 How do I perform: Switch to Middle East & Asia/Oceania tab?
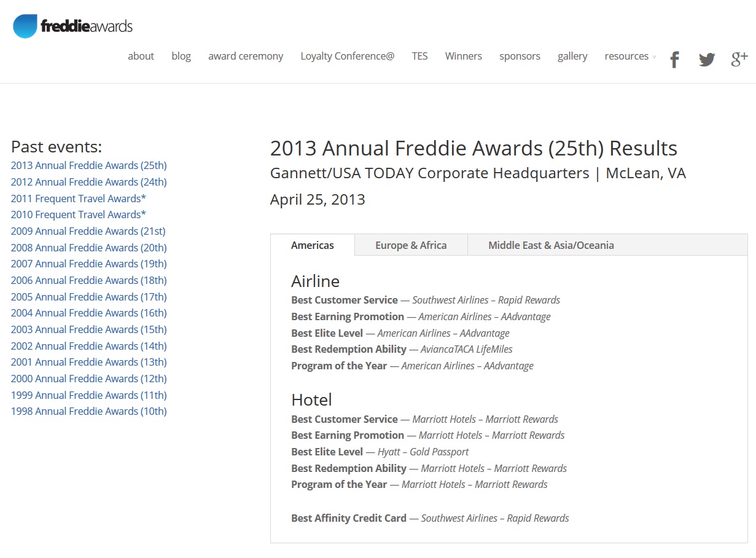pyautogui.click(x=551, y=245)
